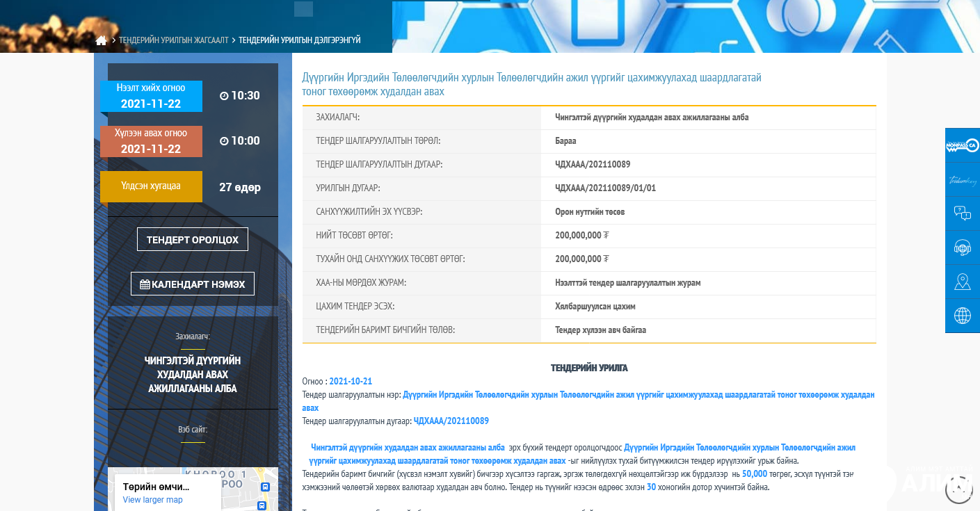Click table value Бараа
This screenshot has height=511, width=980.
tap(565, 141)
